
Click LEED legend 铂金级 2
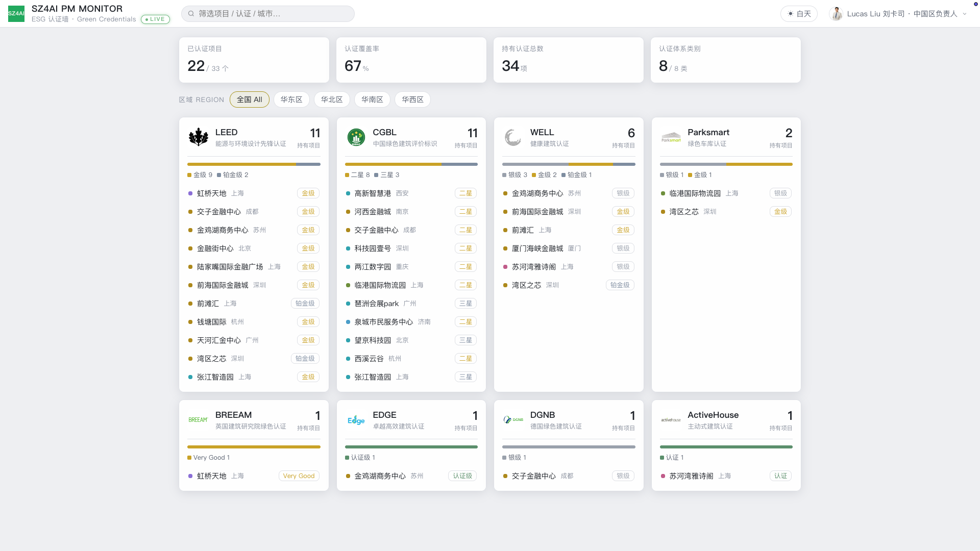(x=233, y=175)
